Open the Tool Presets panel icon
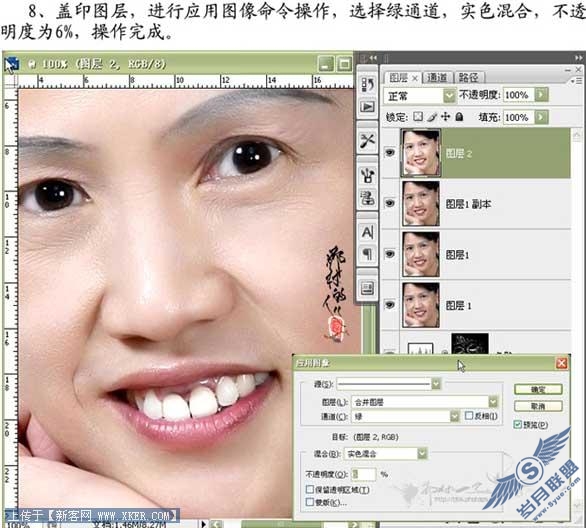586x528 pixels. tap(367, 141)
